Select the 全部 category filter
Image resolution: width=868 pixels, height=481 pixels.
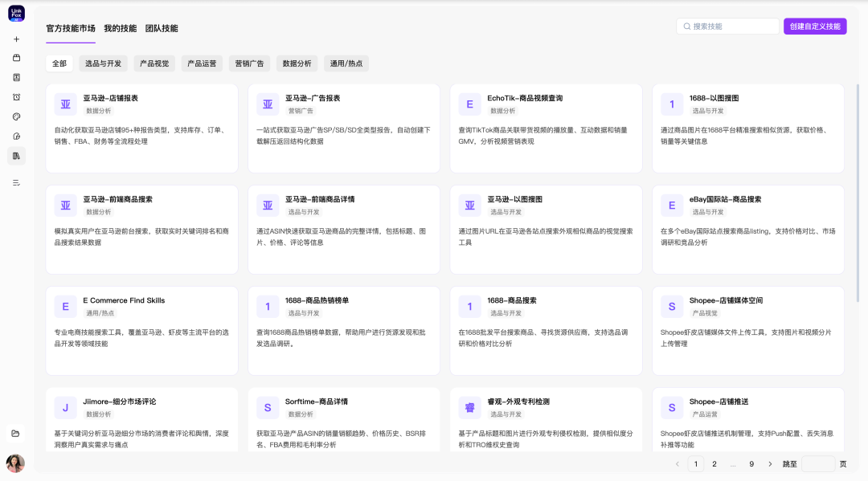point(59,63)
